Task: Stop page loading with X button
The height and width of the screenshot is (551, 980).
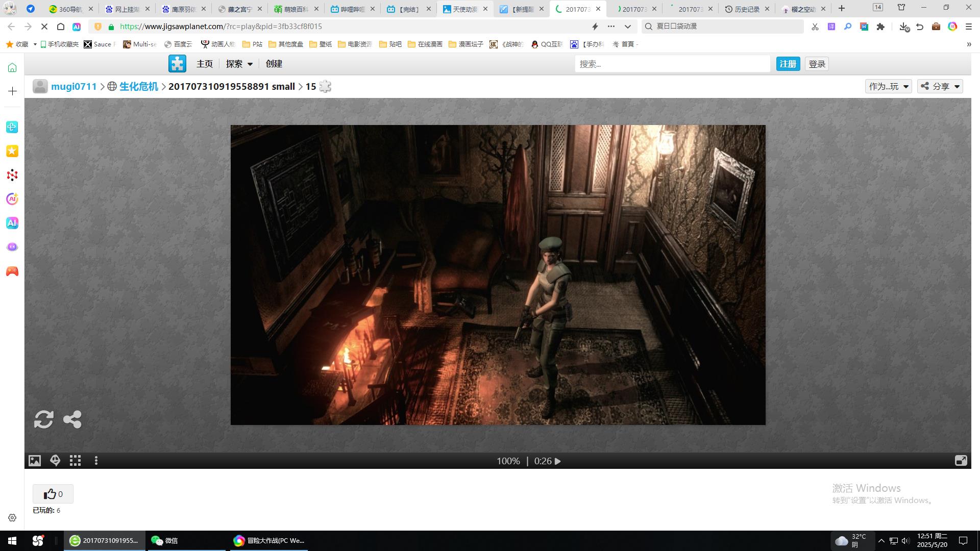Action: click(44, 27)
